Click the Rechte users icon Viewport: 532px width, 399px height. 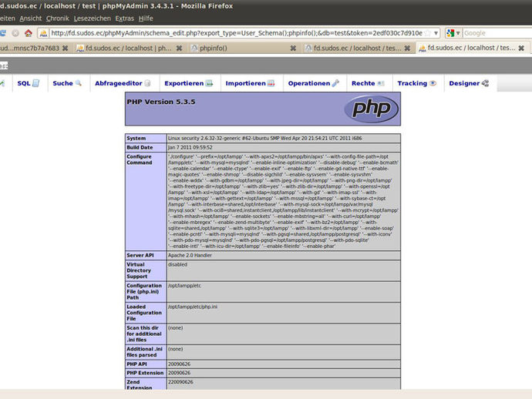(x=381, y=83)
